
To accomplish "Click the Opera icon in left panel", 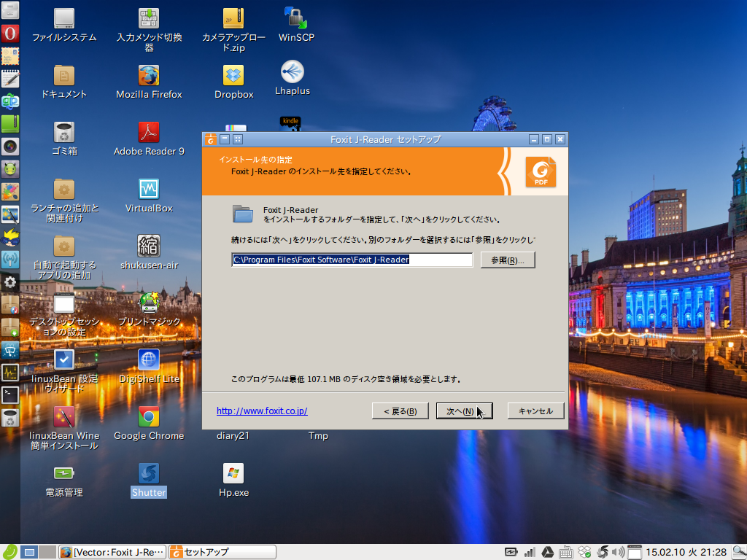I will pyautogui.click(x=10, y=34).
